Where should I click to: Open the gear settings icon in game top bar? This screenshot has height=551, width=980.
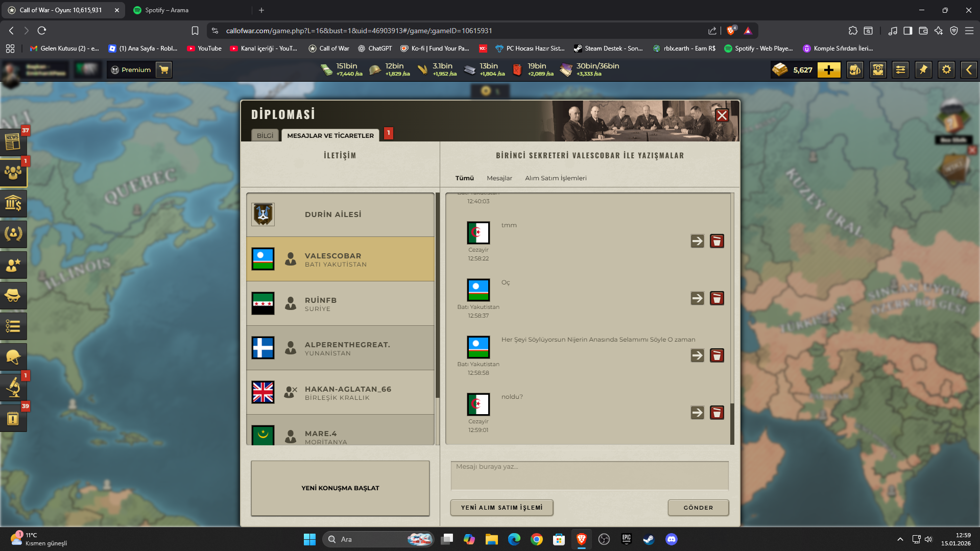[x=946, y=69]
